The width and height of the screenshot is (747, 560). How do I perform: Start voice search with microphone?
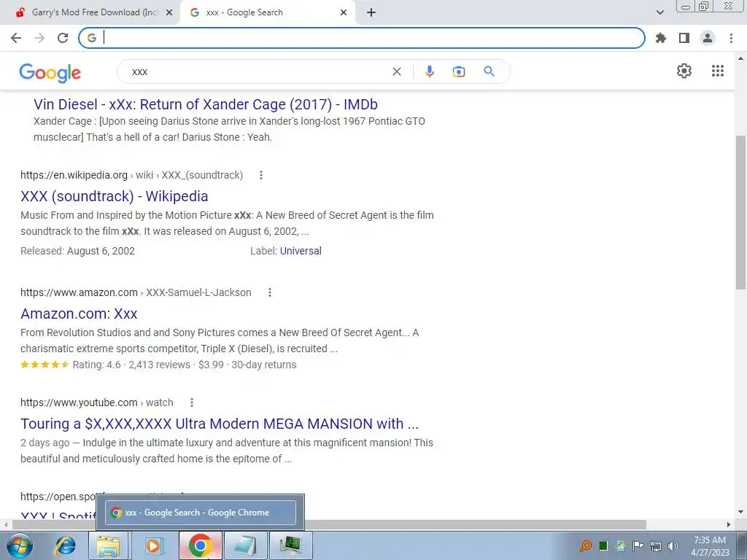coord(429,71)
